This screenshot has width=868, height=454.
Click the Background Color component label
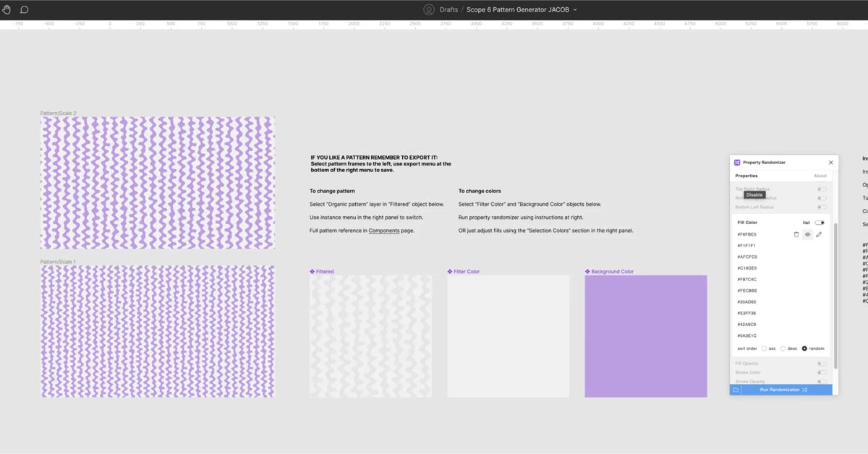click(613, 272)
